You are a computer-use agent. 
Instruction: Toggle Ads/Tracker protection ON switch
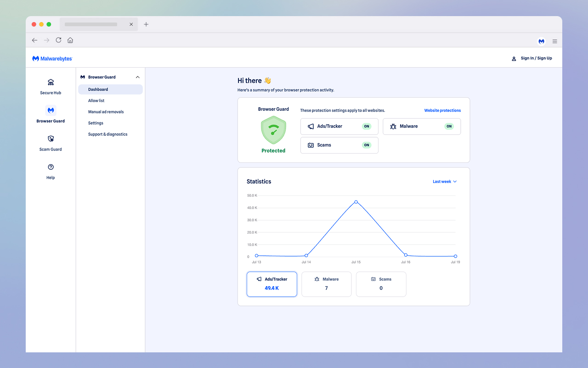[367, 126]
